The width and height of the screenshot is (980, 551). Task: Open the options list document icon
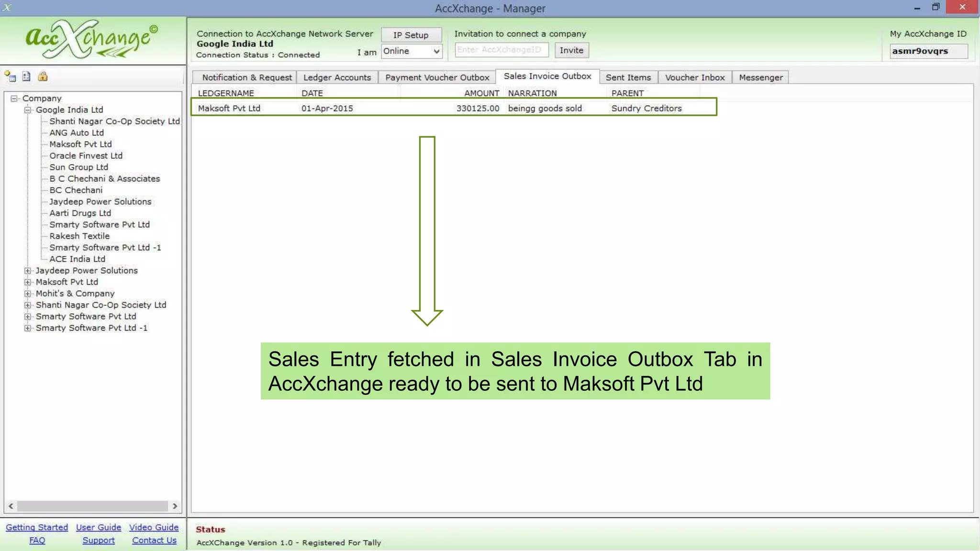(x=26, y=76)
